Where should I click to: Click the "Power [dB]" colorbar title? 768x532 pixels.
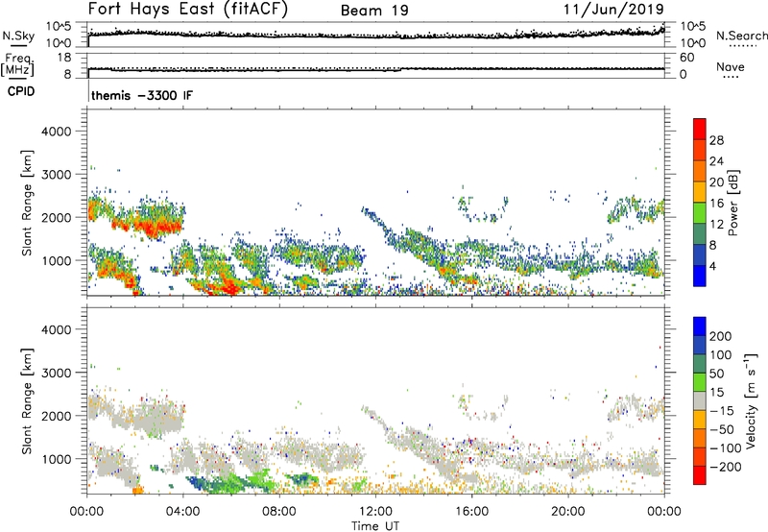pos(732,203)
